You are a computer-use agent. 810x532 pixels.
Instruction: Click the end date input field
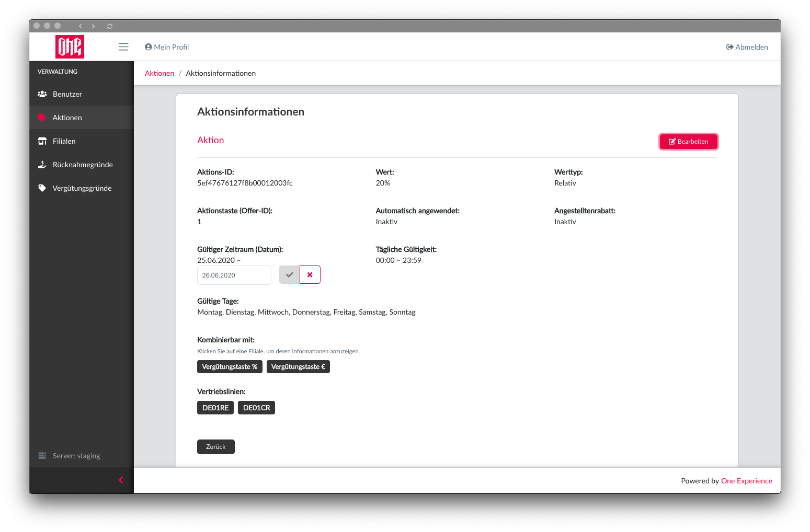(x=234, y=275)
